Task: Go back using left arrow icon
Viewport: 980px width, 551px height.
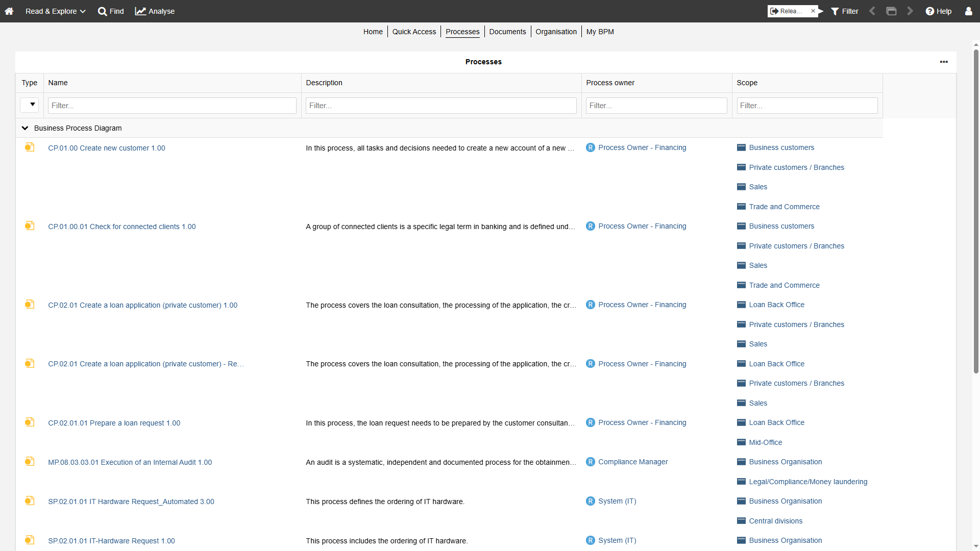Action: coord(872,11)
